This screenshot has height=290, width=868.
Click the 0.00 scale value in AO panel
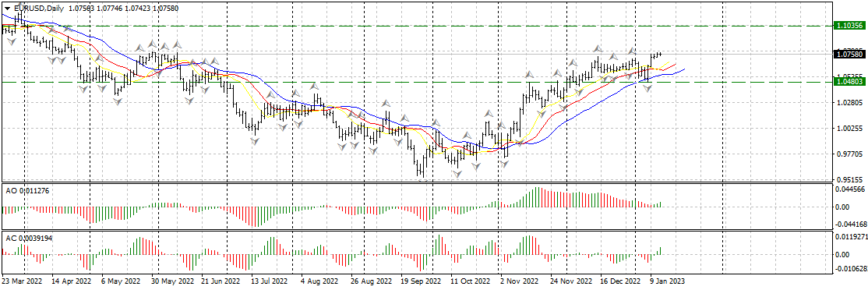click(x=842, y=207)
